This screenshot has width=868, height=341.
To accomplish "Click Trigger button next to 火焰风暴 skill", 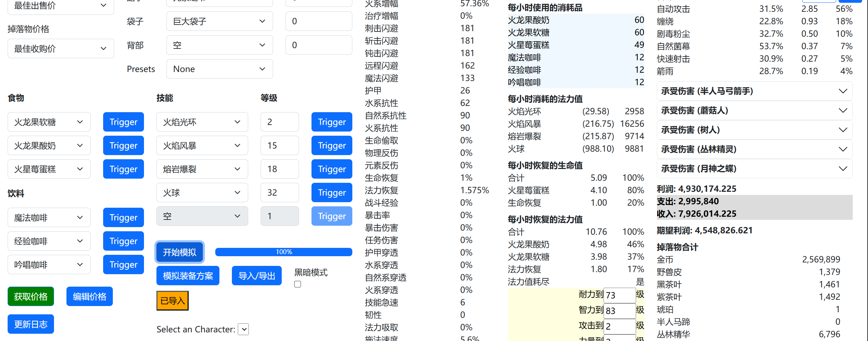I will pyautogui.click(x=332, y=145).
